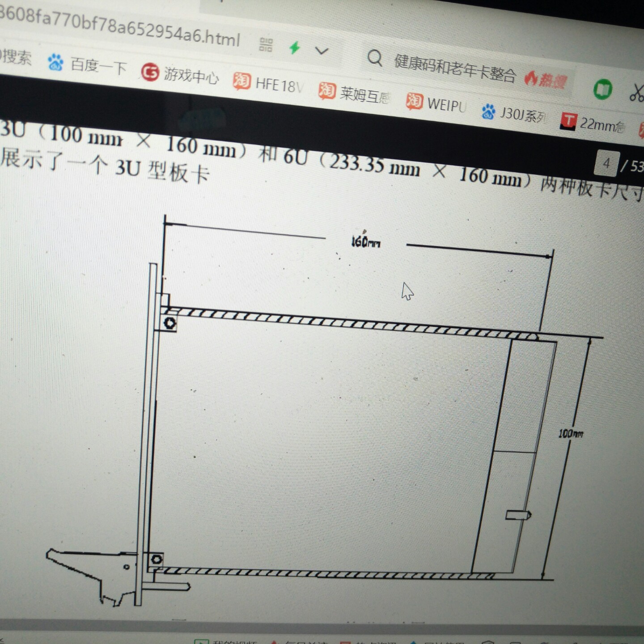Open the 热搜 hot search button

[546, 80]
